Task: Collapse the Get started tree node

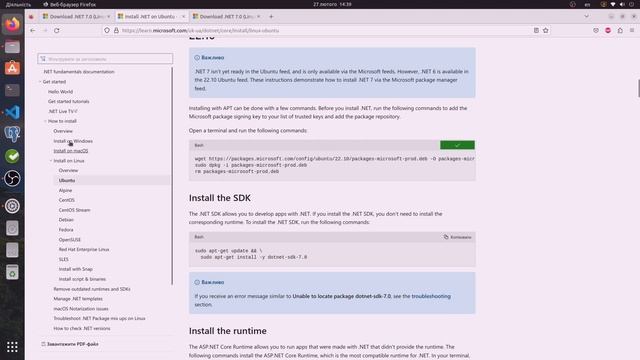Action: coord(40,82)
